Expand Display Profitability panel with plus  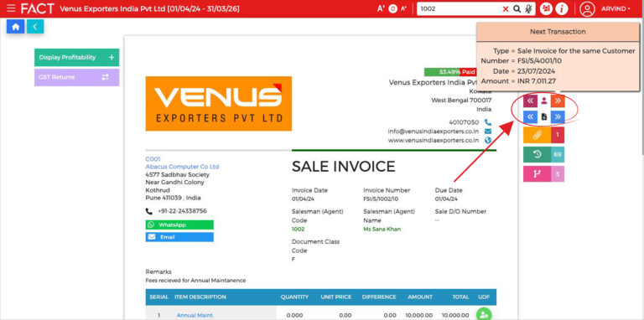112,58
